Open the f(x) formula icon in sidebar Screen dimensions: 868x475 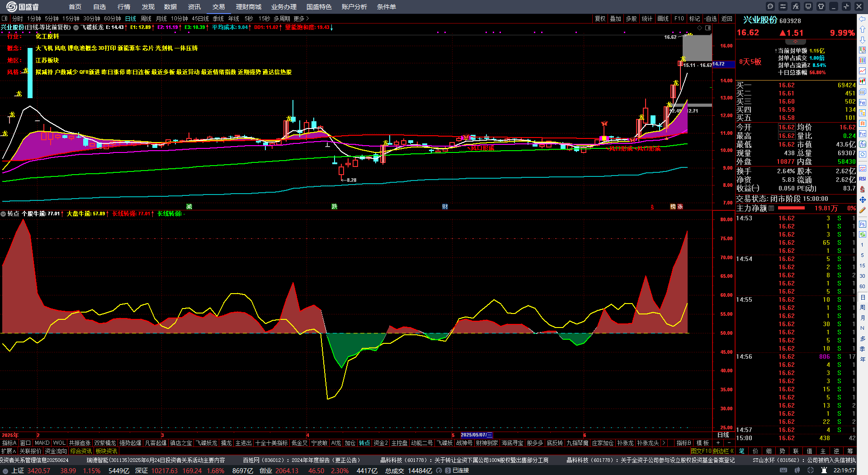point(863,144)
